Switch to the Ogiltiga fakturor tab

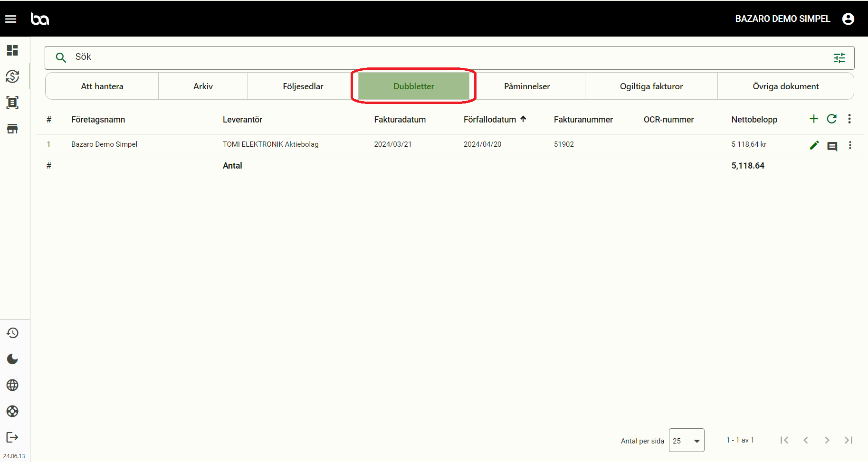[x=651, y=86]
